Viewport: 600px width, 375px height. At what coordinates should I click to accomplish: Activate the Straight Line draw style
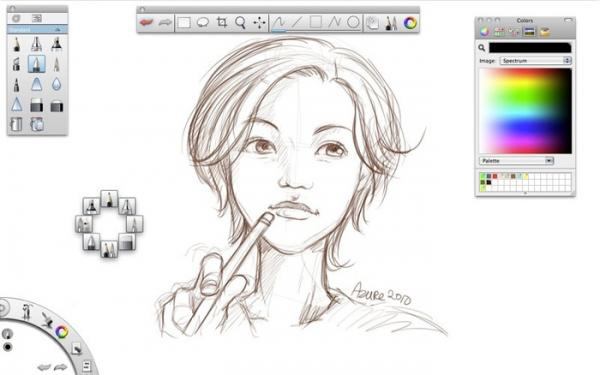(297, 23)
